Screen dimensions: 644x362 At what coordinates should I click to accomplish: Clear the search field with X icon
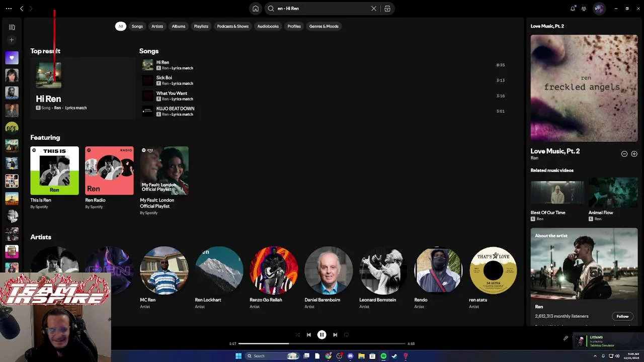coord(374,9)
